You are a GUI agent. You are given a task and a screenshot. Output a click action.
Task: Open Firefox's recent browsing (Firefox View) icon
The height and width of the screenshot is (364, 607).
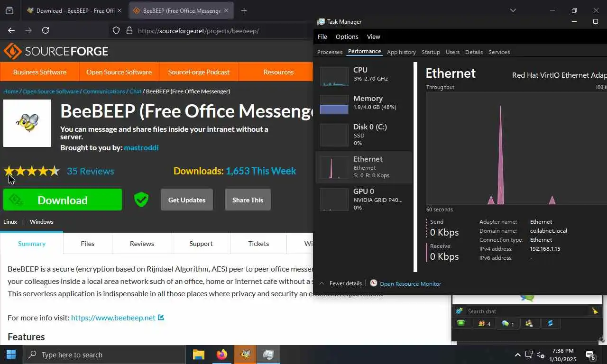[9, 10]
